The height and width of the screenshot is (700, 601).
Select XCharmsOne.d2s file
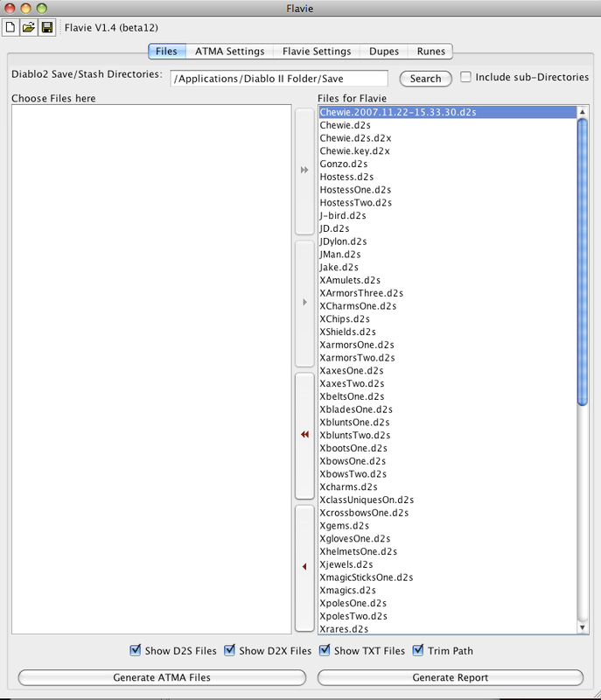pyautogui.click(x=448, y=307)
